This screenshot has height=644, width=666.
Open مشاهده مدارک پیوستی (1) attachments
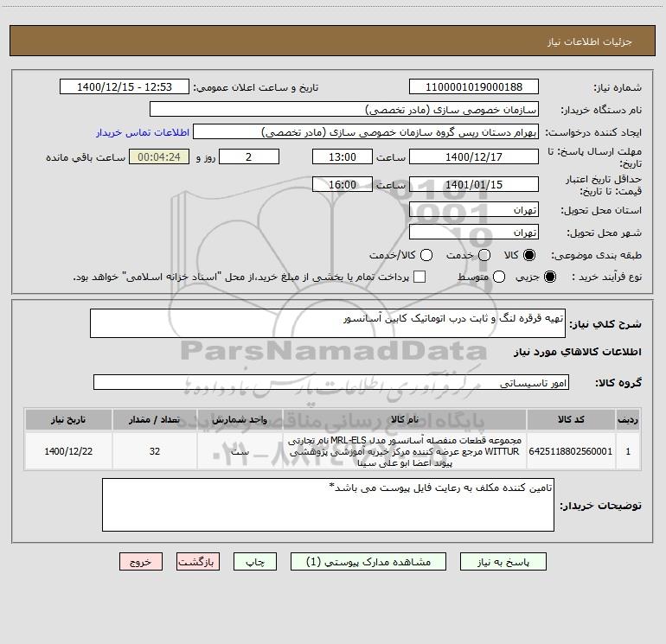click(368, 562)
